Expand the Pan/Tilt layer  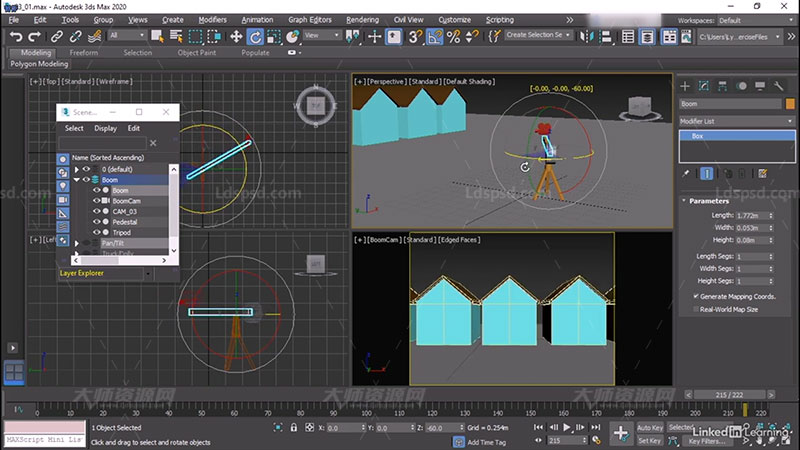click(77, 243)
